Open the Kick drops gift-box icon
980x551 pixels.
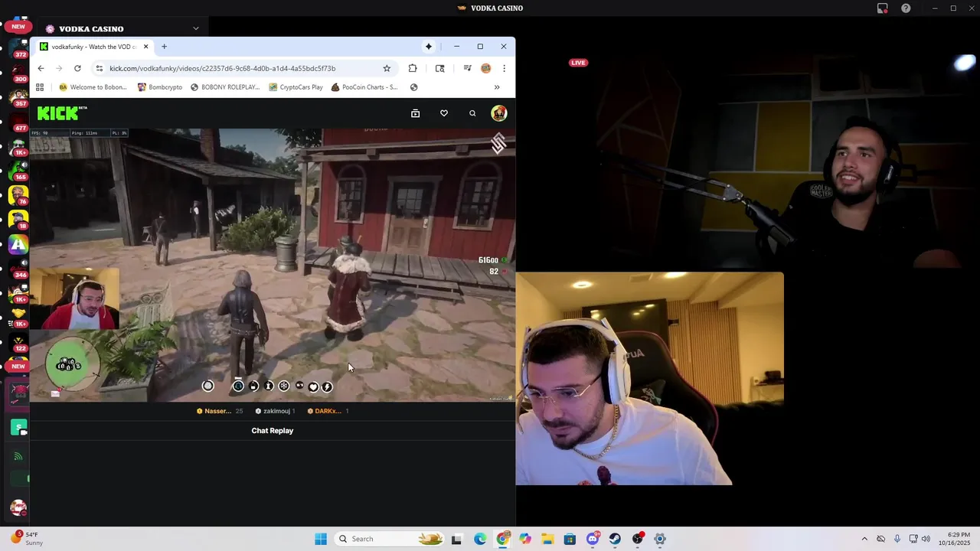415,113
